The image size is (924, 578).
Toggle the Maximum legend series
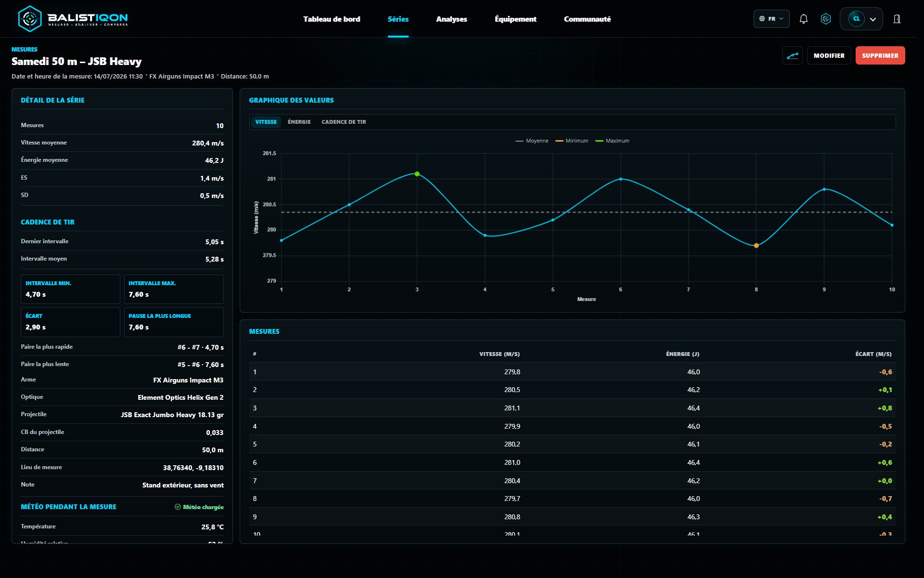[612, 141]
